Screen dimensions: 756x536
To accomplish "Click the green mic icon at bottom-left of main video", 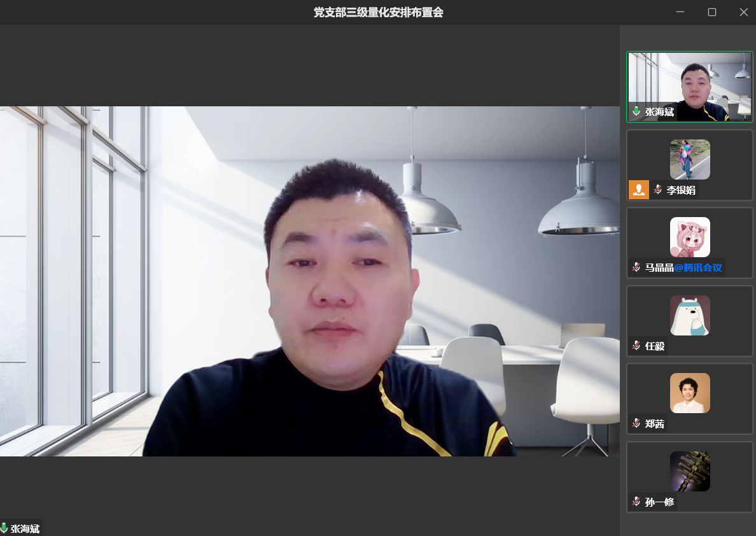I will pos(4,528).
